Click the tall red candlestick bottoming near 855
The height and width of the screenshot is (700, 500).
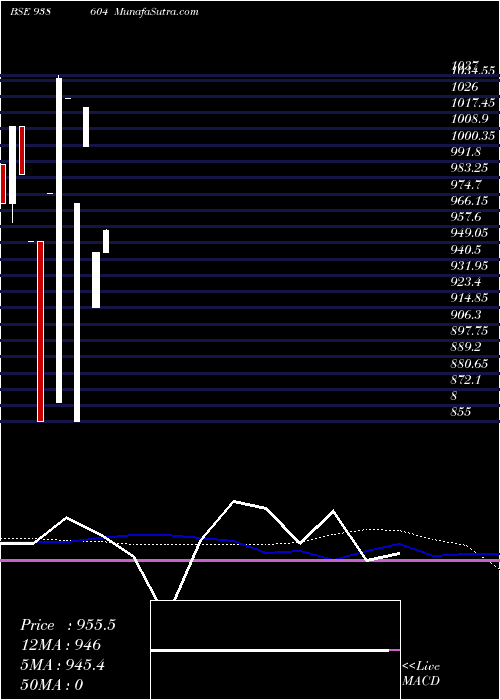41,331
